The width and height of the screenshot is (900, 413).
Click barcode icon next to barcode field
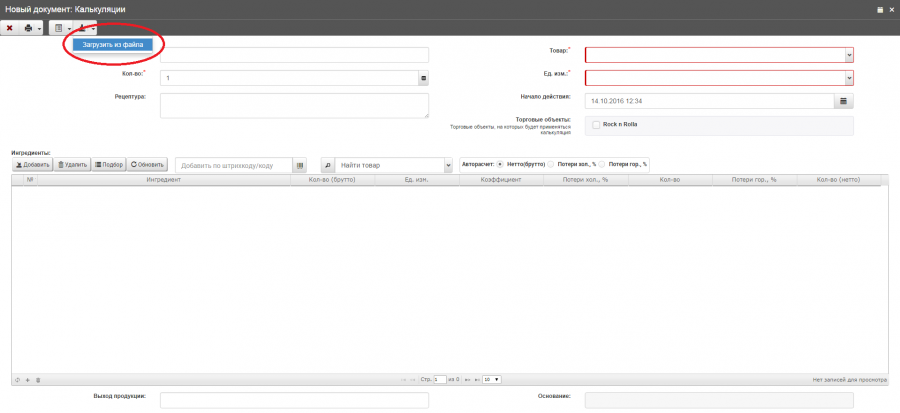coord(299,165)
